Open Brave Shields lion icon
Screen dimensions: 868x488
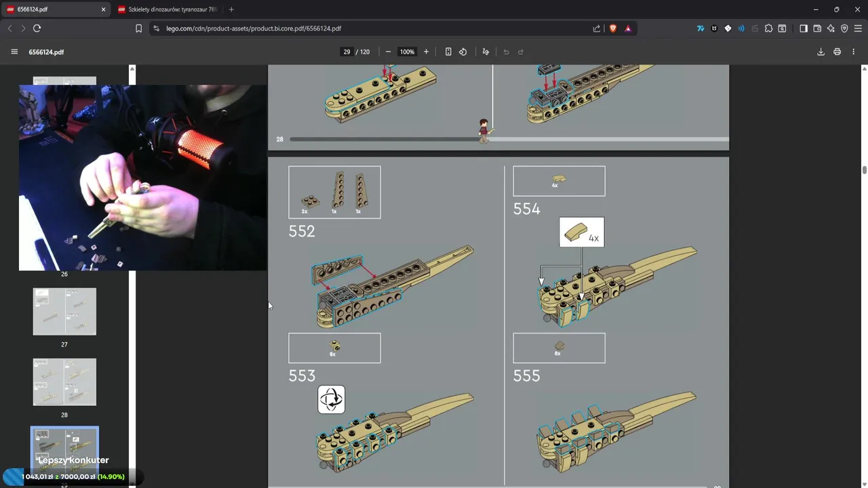point(613,28)
